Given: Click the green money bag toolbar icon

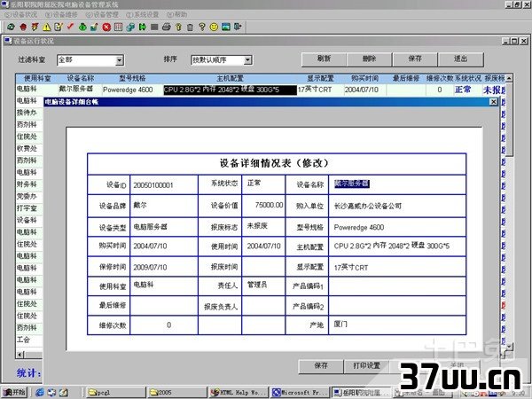Looking at the screenshot, I should click(82, 27).
